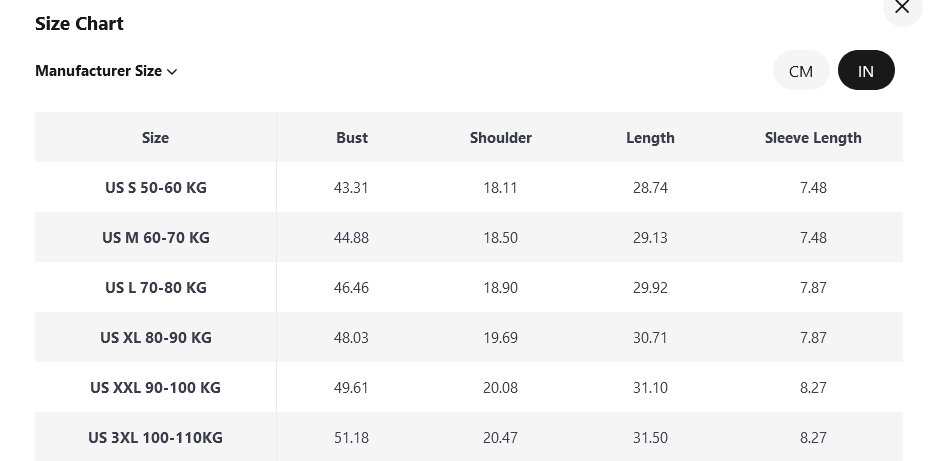This screenshot has height=461, width=937.
Task: Select the US 3XL 100-110KG row label
Action: tap(155, 437)
